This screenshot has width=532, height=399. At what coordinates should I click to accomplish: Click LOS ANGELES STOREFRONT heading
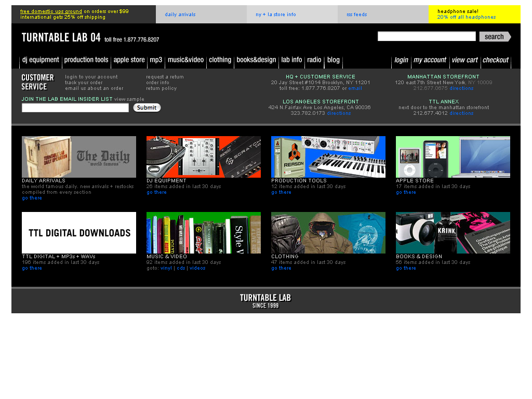click(321, 102)
